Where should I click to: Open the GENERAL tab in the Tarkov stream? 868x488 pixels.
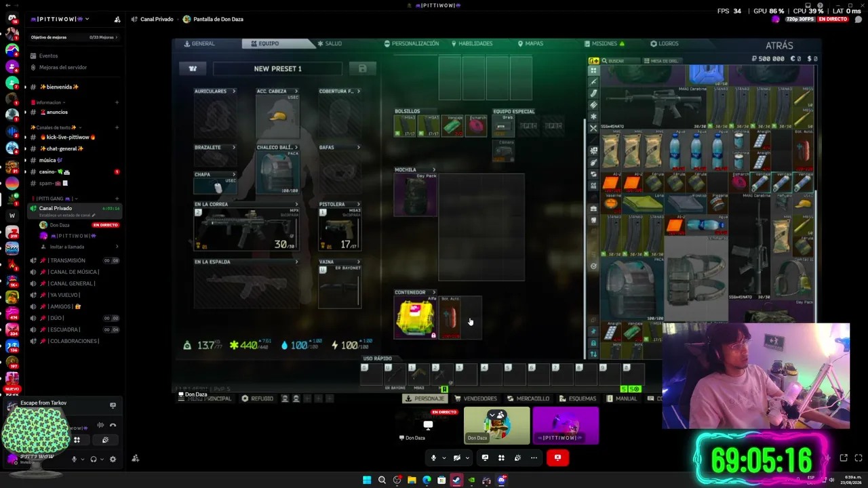(199, 43)
